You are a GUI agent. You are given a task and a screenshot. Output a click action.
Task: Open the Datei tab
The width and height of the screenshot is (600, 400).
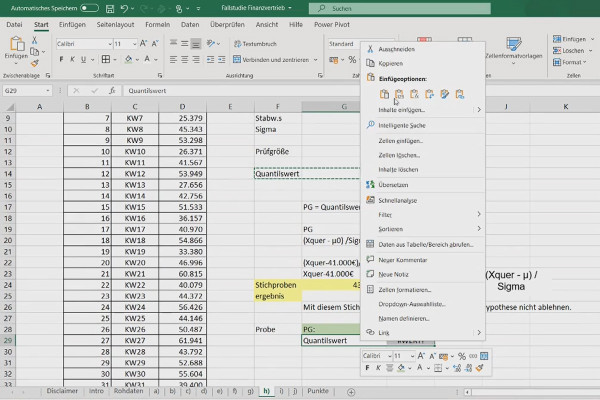[x=14, y=24]
